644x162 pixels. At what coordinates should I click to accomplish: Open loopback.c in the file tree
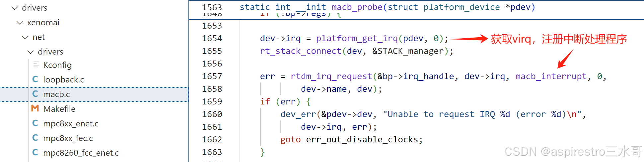[64, 80]
